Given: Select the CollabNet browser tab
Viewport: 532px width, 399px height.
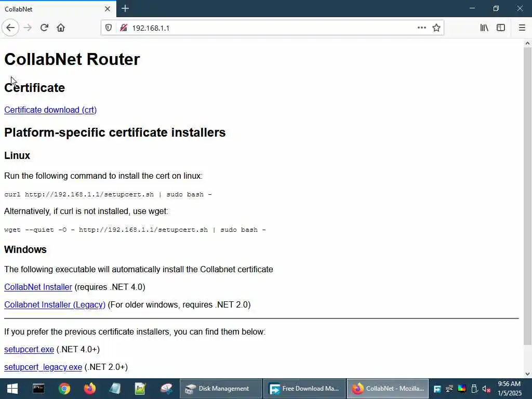Looking at the screenshot, I should (58, 9).
